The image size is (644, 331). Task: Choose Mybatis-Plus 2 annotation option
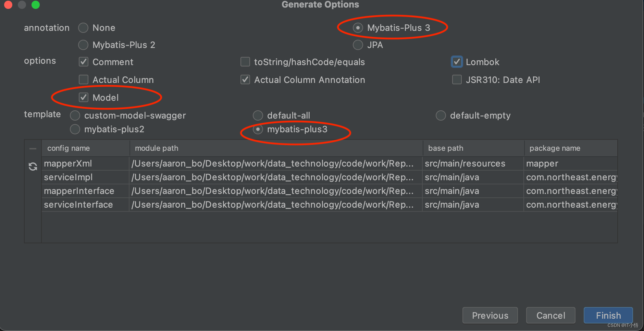click(x=83, y=45)
